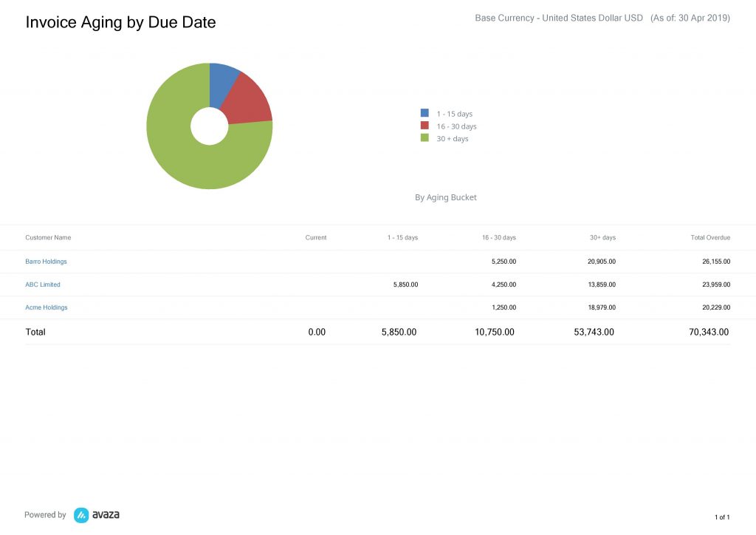Click the Current column header
This screenshot has height=535, width=756.
[x=316, y=237]
